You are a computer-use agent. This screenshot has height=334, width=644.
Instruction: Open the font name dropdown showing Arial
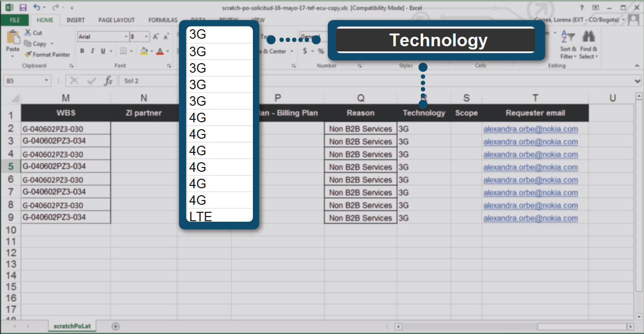(126, 37)
